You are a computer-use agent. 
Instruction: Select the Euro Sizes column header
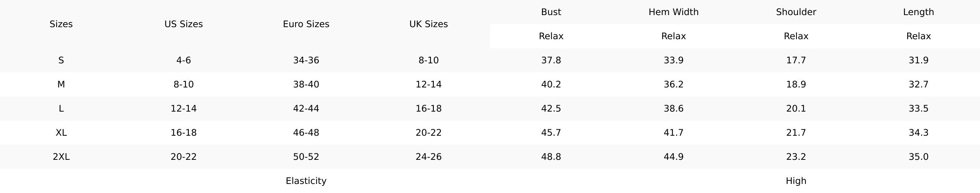306,24
